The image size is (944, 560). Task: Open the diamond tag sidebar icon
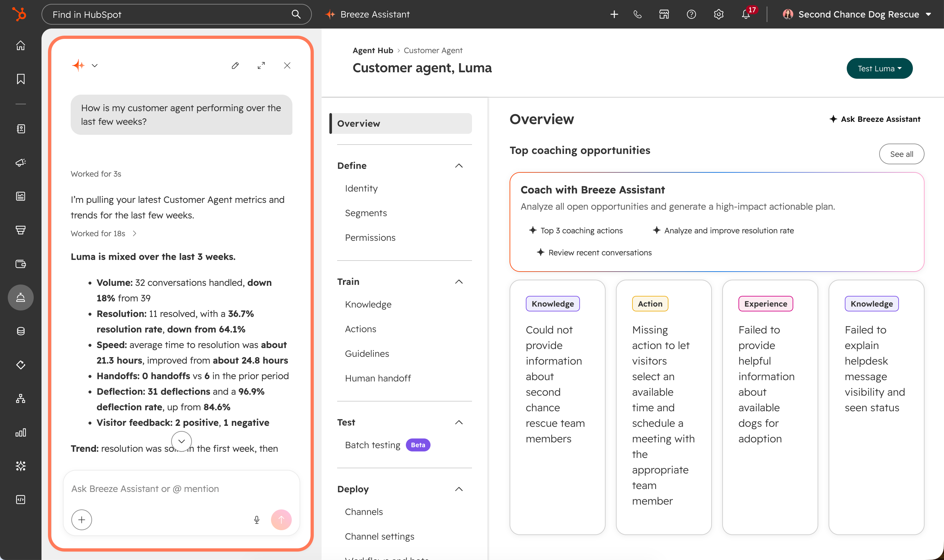pyautogui.click(x=21, y=365)
